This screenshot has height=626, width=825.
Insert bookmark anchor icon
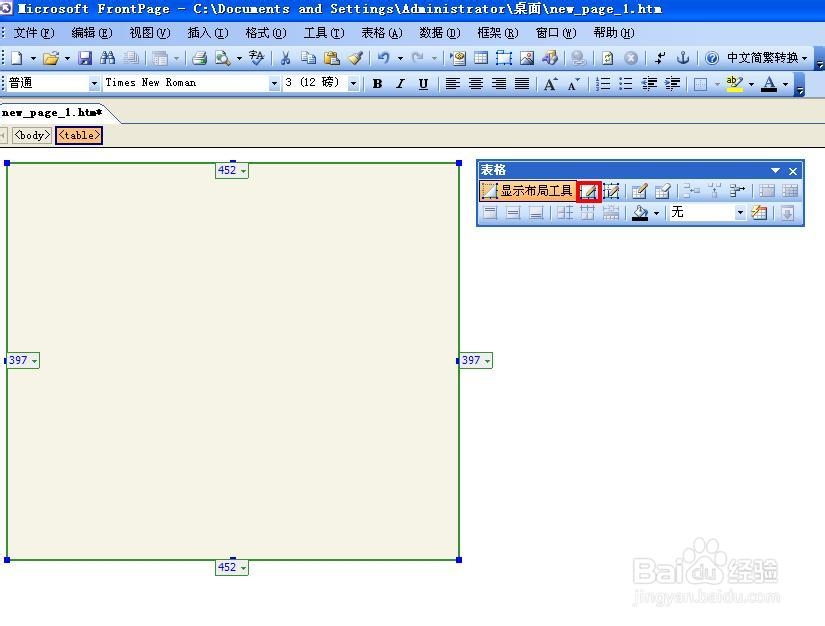click(x=682, y=58)
